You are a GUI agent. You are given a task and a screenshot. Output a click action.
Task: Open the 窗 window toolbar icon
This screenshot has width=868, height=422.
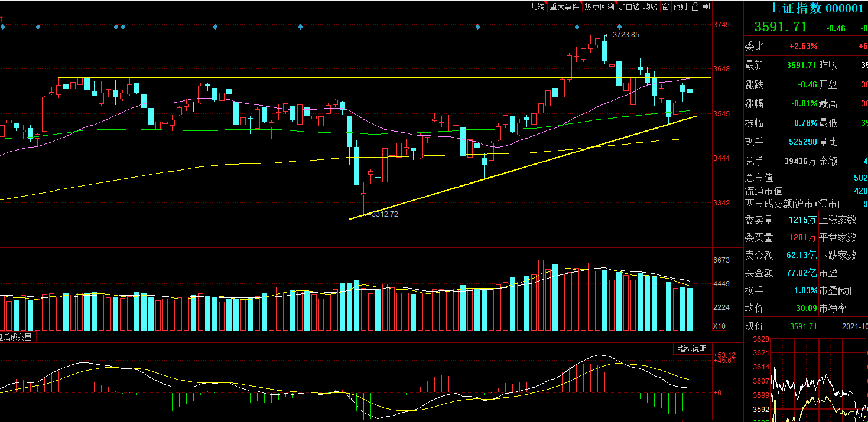click(665, 6)
